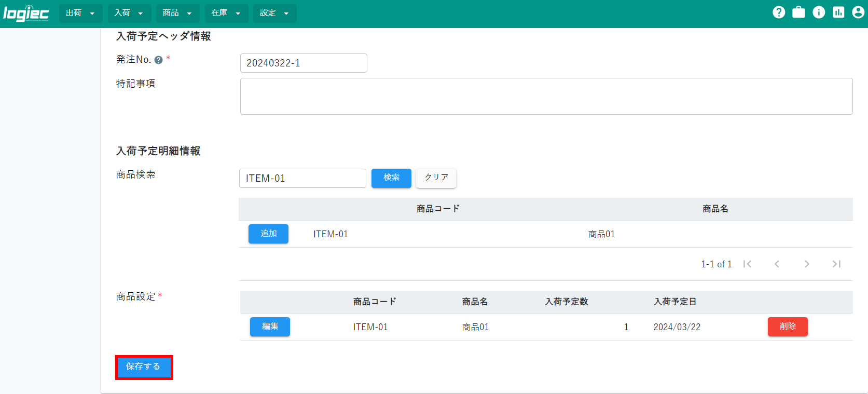This screenshot has width=868, height=394.
Task: Go to the first page of results
Action: pyautogui.click(x=747, y=264)
